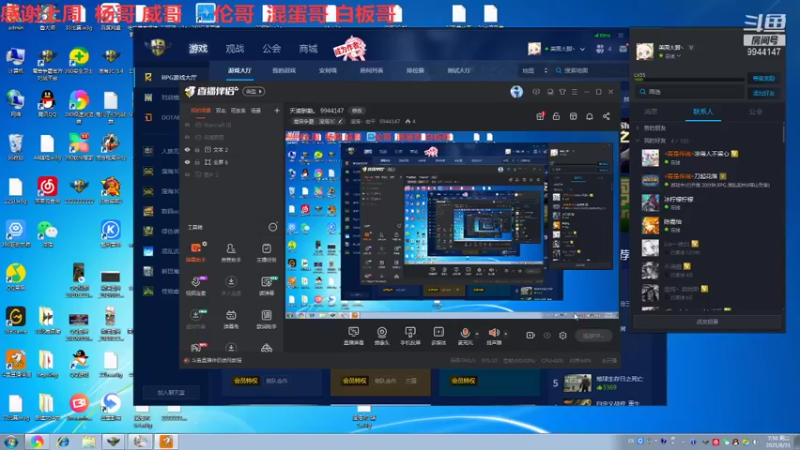
Task: Toggle the preview eye icon beside the gear
Action: [547, 335]
